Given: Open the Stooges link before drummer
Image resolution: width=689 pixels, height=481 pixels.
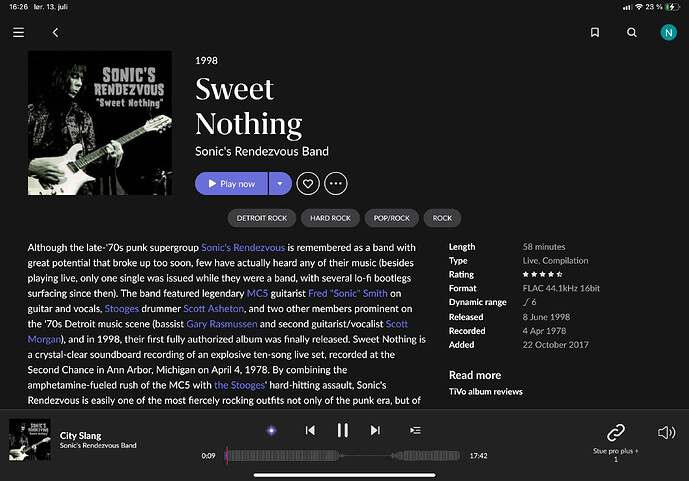Looking at the screenshot, I should (122, 309).
